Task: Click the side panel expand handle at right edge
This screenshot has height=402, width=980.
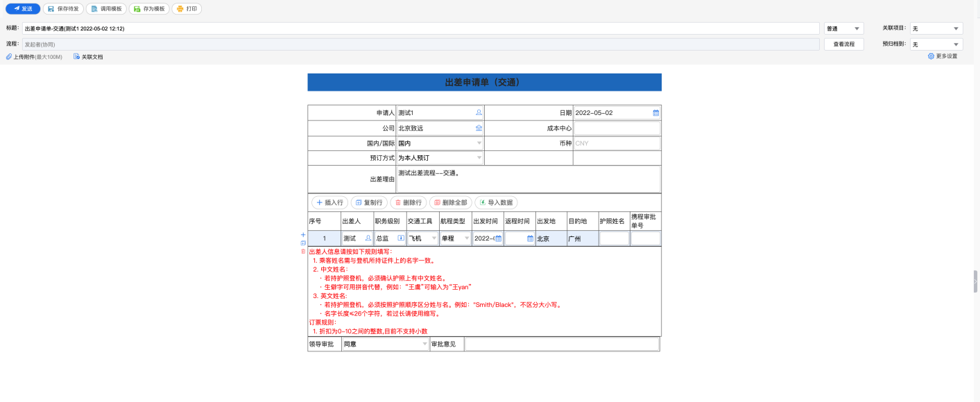Action: [x=975, y=281]
